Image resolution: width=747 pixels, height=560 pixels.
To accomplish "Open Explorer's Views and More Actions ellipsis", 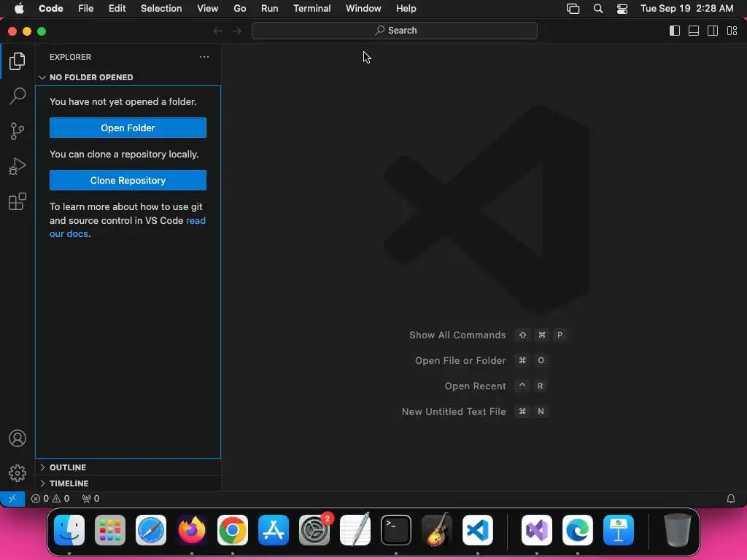I will tap(204, 57).
